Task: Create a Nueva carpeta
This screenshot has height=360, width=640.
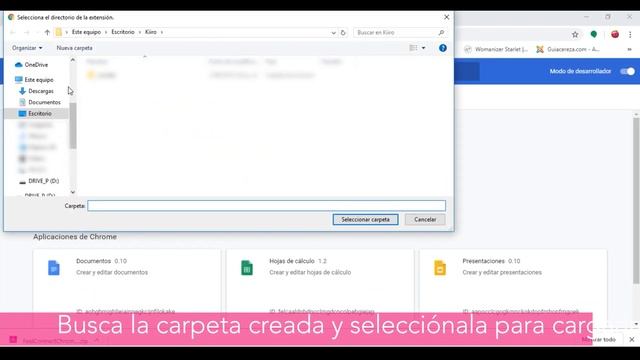Action: 74,48
